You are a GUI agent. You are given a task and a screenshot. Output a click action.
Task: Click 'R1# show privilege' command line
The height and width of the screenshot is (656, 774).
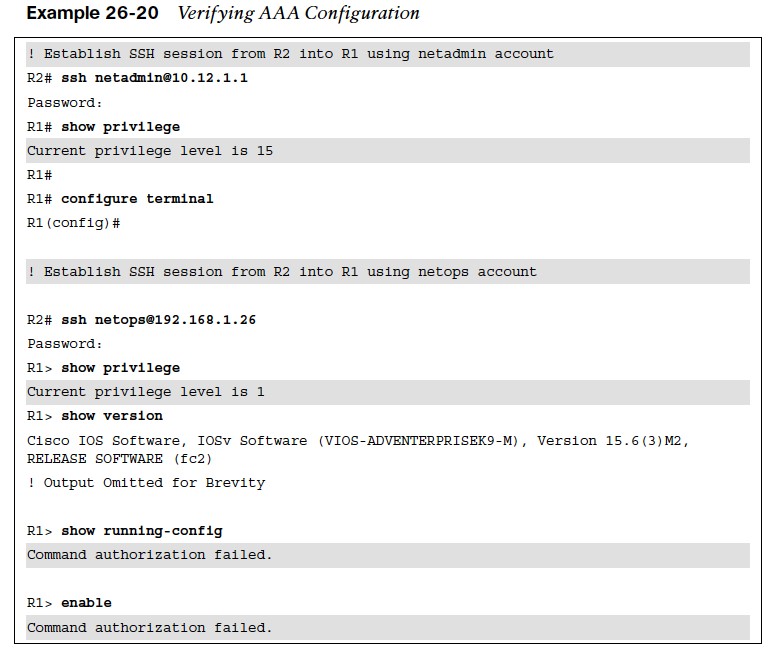point(104,127)
